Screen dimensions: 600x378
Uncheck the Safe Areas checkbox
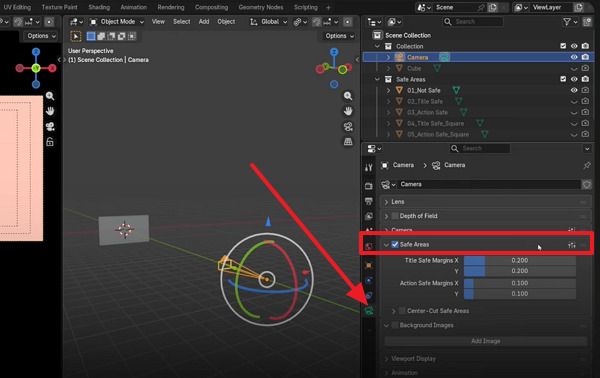[x=395, y=244]
